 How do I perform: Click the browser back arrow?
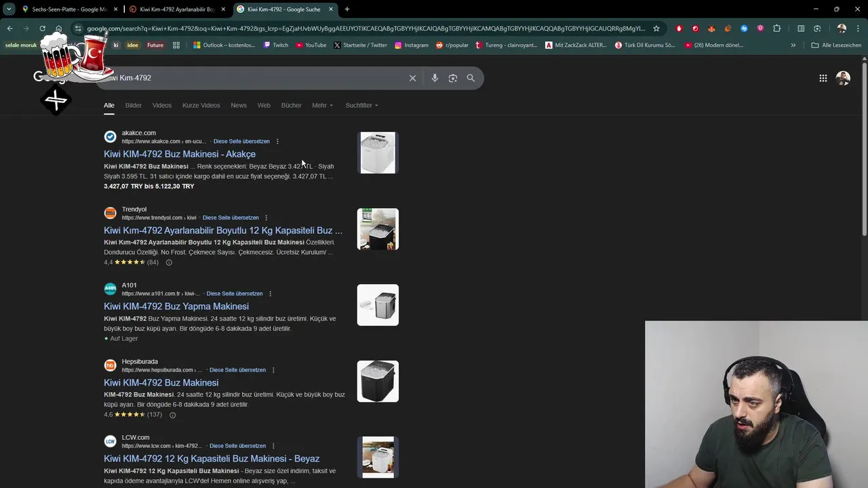pyautogui.click(x=9, y=28)
